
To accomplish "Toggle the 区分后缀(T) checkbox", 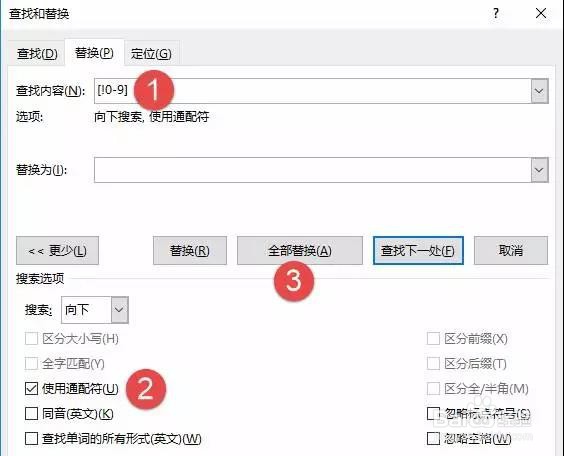I will tap(433, 364).
